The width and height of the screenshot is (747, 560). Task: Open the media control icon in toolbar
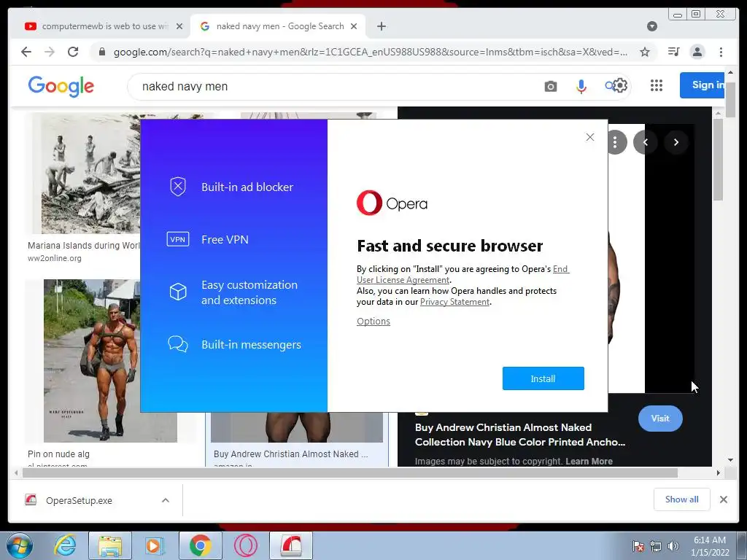click(673, 52)
